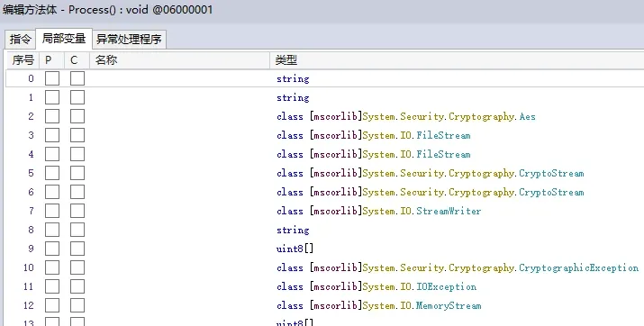Toggle C checkbox in row 8
The width and height of the screenshot is (644, 326).
tap(77, 230)
